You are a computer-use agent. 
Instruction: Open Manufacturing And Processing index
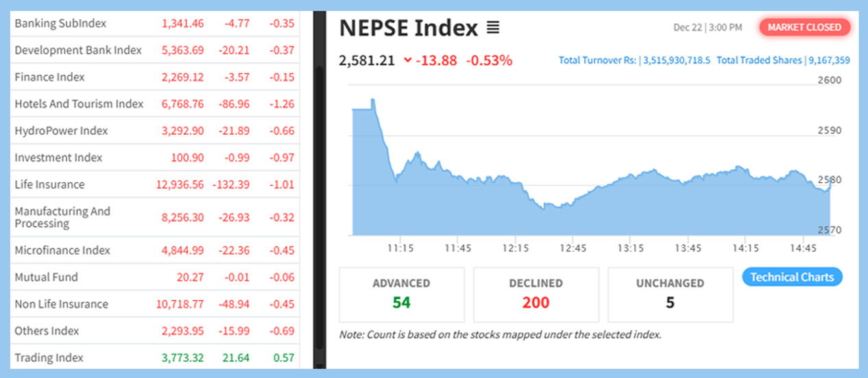[x=62, y=217]
